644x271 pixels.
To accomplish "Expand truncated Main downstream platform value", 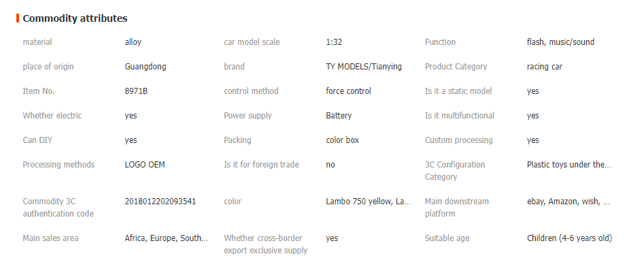I will [568, 202].
